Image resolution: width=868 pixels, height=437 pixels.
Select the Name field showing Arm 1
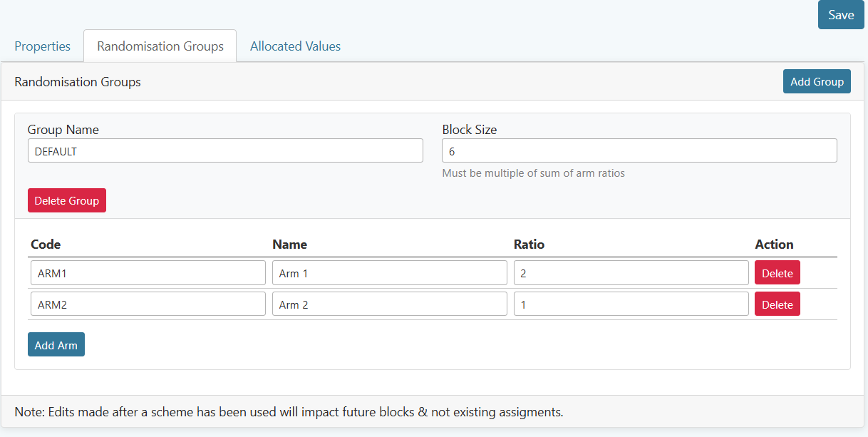[x=389, y=272]
